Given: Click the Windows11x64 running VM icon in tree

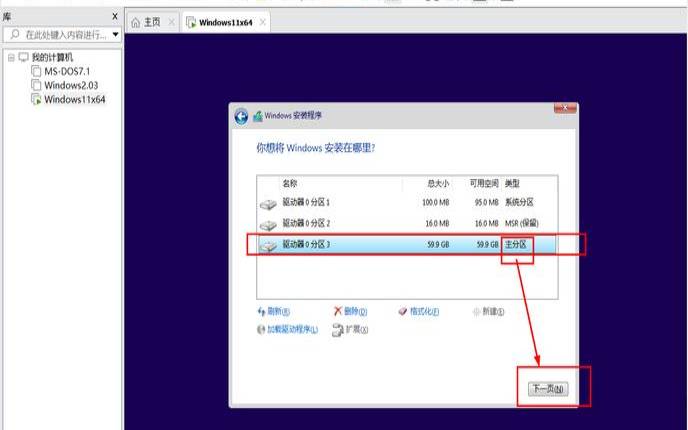Looking at the screenshot, I should 36,99.
